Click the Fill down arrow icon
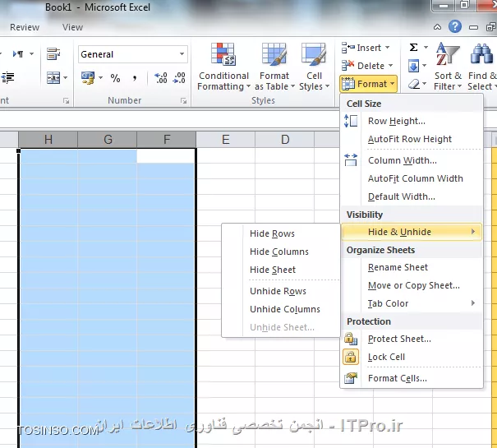Viewport: 497px width, 448px height. (x=414, y=66)
